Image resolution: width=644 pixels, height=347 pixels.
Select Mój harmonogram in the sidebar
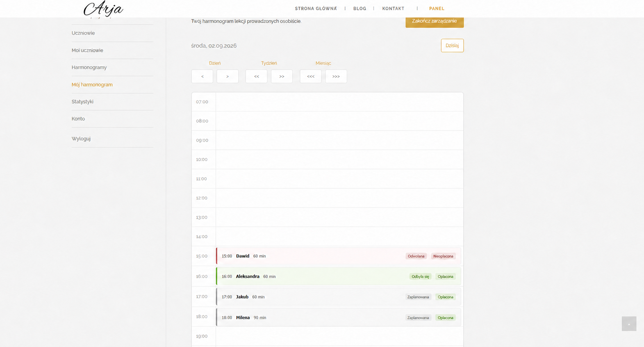92,84
